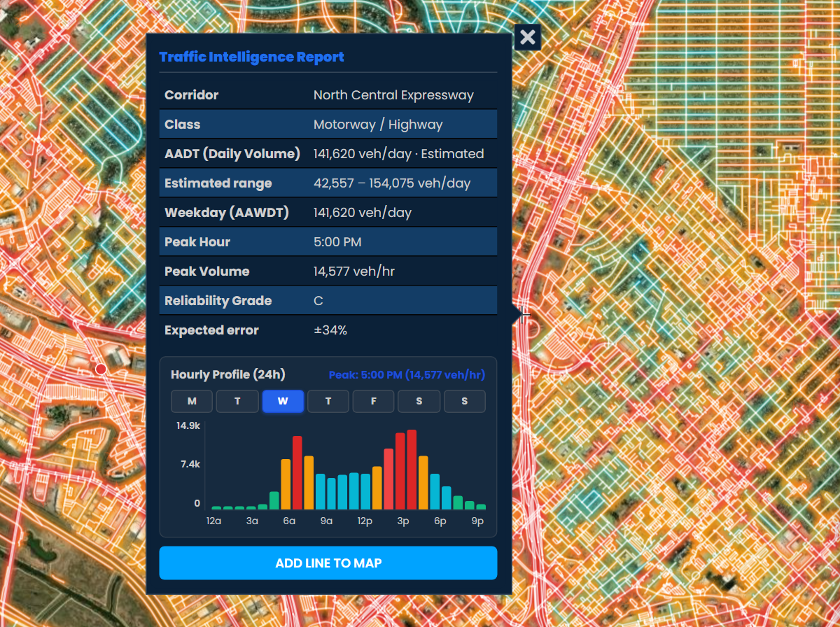Switch hourly profile to Sunday
840x627 pixels.
click(464, 401)
